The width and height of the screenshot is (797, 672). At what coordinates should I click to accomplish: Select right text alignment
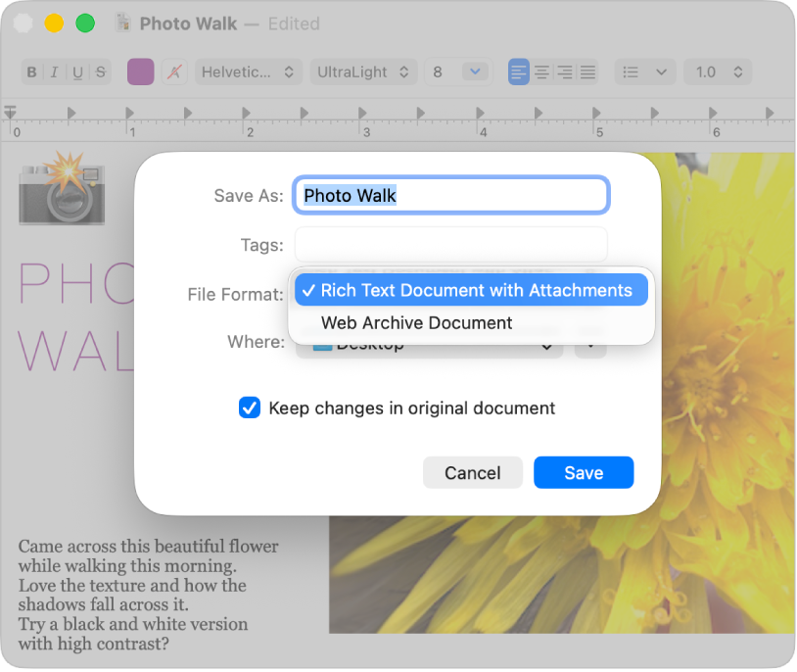pos(564,71)
